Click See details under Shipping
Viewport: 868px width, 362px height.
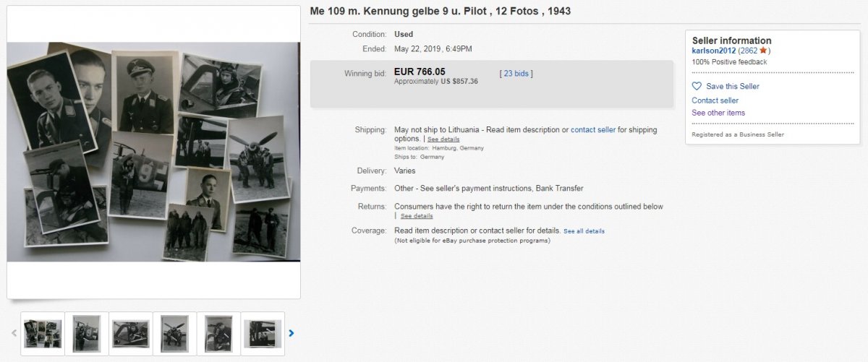coord(443,139)
